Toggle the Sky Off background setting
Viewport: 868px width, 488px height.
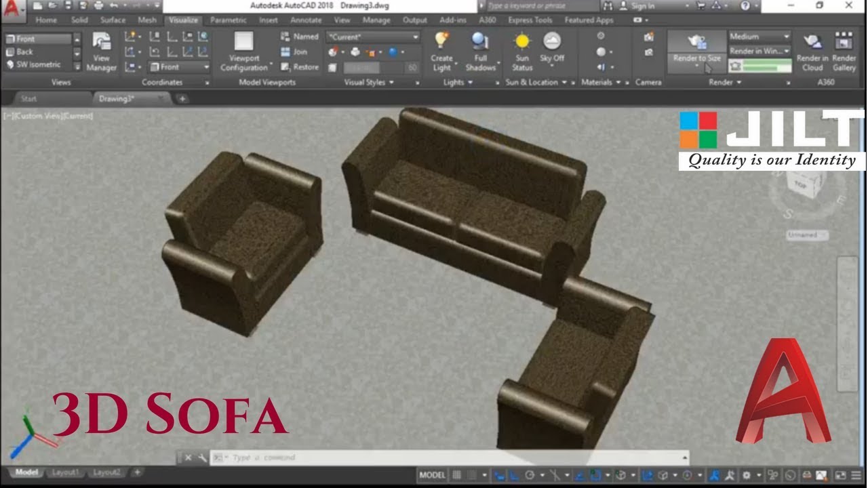pos(552,47)
